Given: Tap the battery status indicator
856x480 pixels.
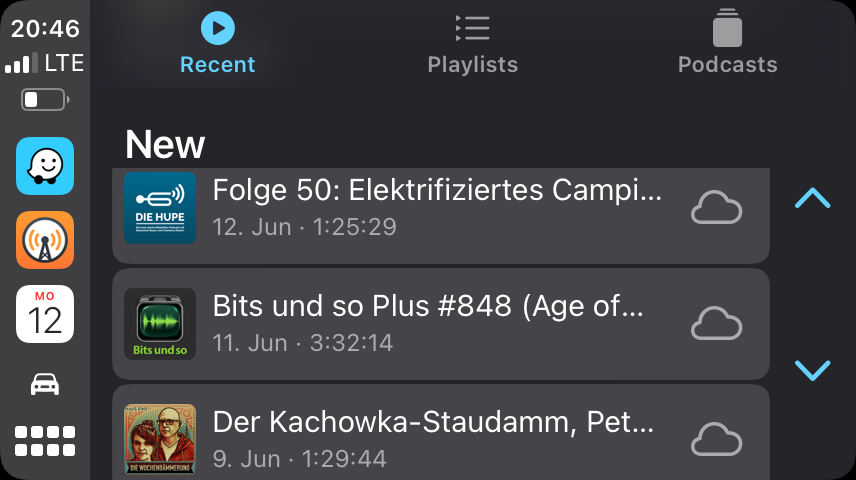Looking at the screenshot, I should point(45,100).
